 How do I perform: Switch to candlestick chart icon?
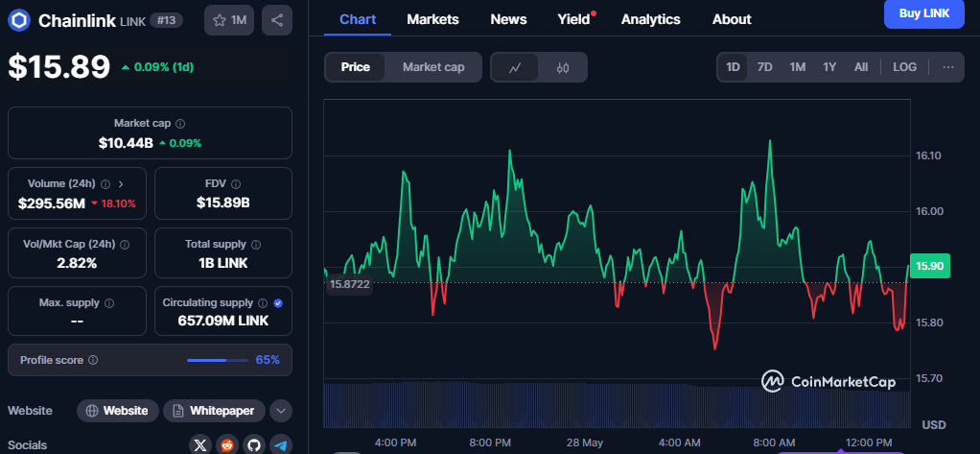[x=563, y=67]
